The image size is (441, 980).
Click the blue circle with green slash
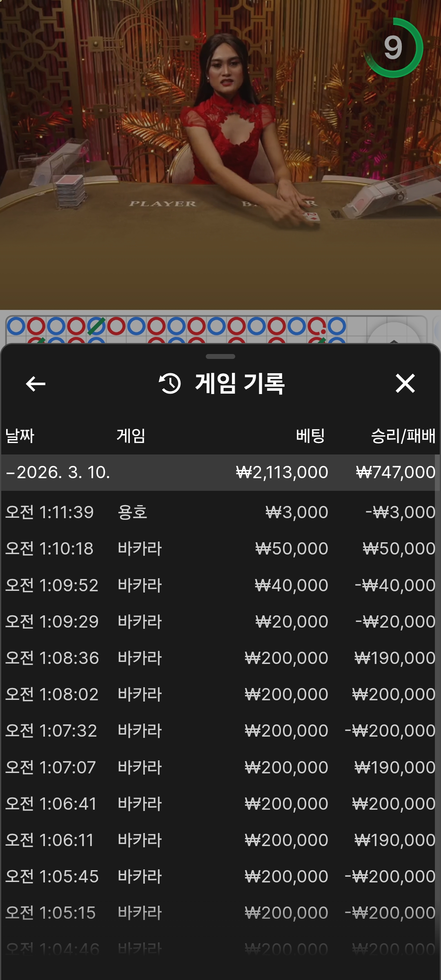point(96,326)
